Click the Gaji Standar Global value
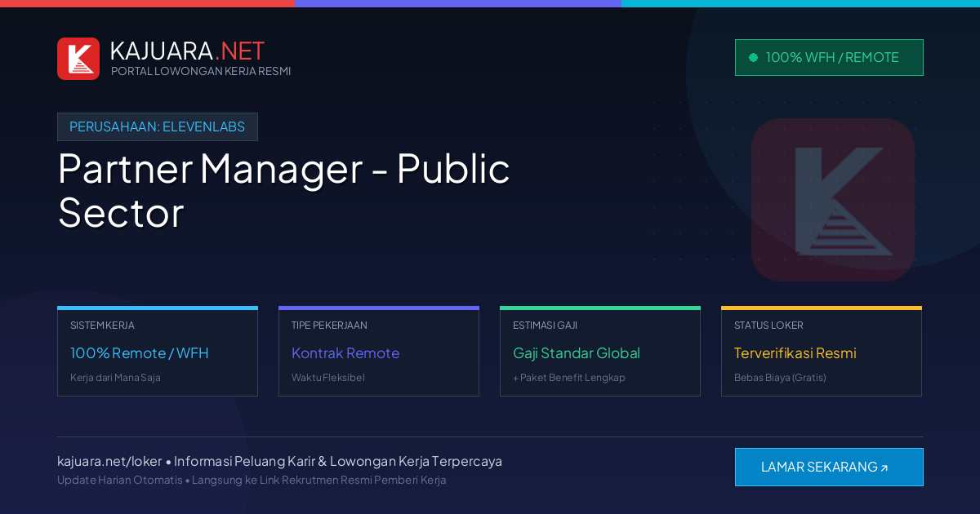980x514 pixels. [577, 353]
